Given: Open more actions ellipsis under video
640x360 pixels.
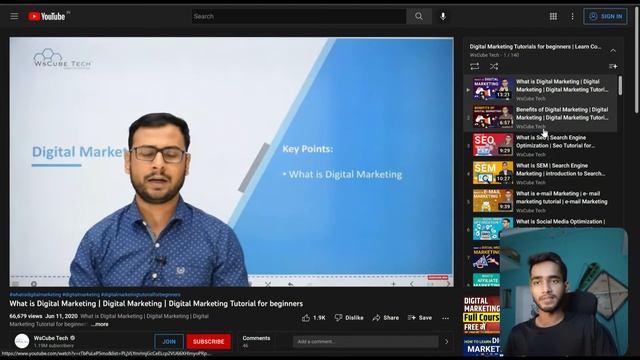Looking at the screenshot, I should point(445,318).
